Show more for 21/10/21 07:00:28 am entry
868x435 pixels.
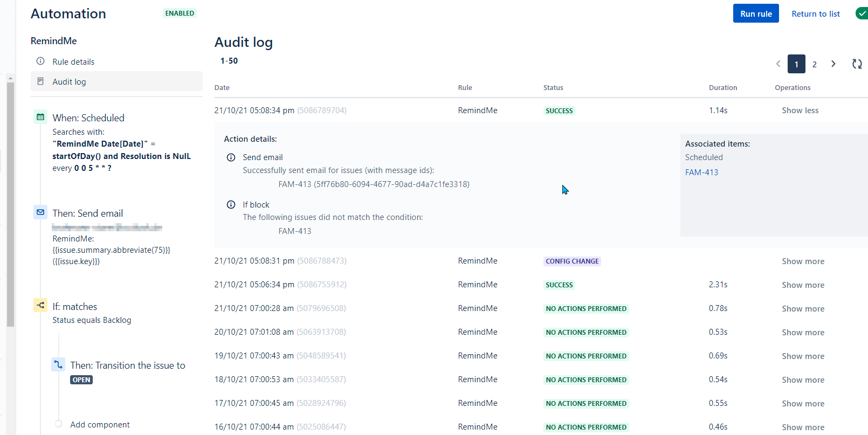pos(803,309)
